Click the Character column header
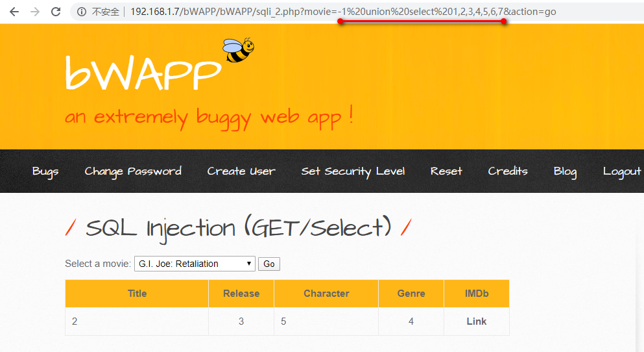Viewport: 644px width, 352px height. click(x=326, y=294)
